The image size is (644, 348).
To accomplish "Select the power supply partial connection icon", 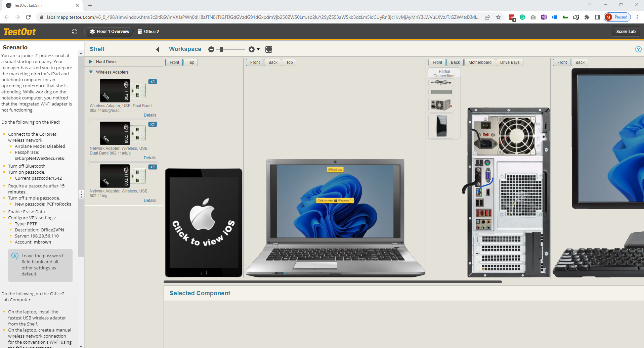I will tap(441, 105).
